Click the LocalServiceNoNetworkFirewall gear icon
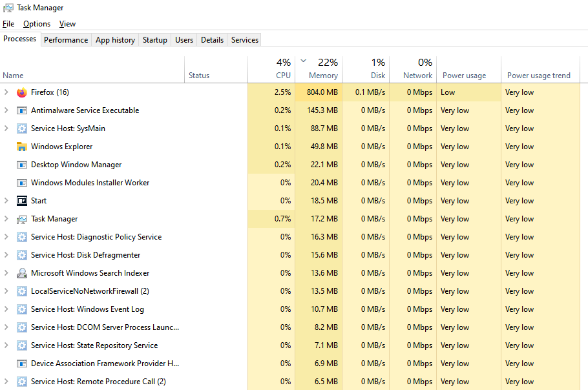Image resolution: width=588 pixels, height=390 pixels. pyautogui.click(x=22, y=291)
